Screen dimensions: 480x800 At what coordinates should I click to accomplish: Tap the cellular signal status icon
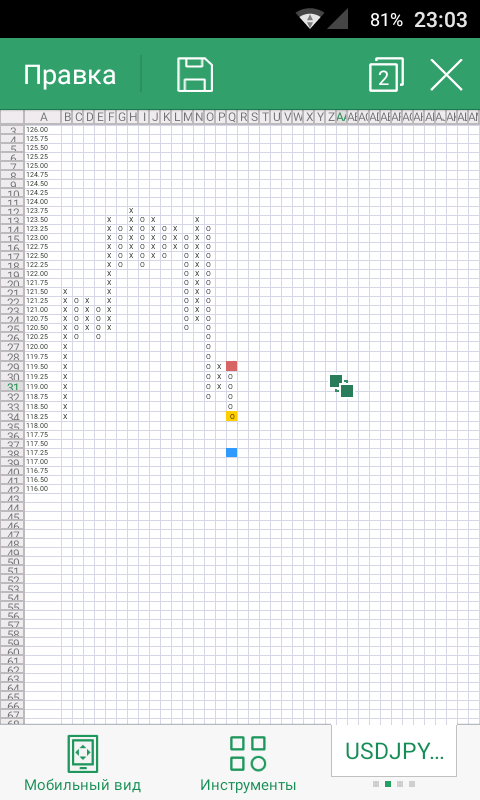tap(338, 19)
